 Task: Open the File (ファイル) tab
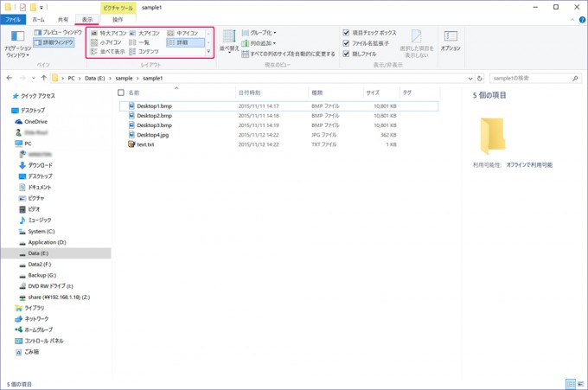pyautogui.click(x=13, y=20)
